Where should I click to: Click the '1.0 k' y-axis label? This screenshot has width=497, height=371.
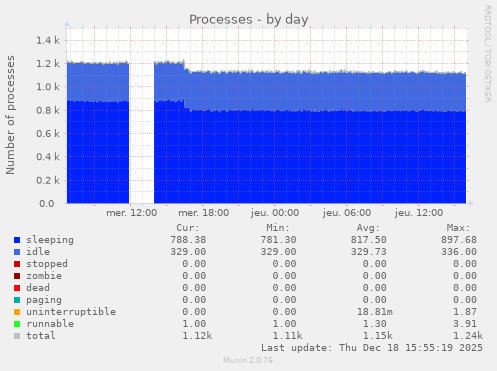48,87
